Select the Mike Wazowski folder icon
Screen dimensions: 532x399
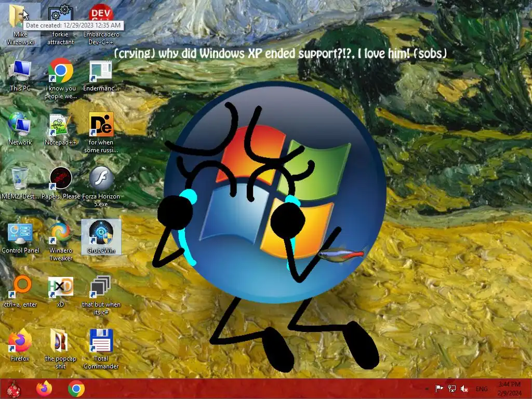pos(20,24)
